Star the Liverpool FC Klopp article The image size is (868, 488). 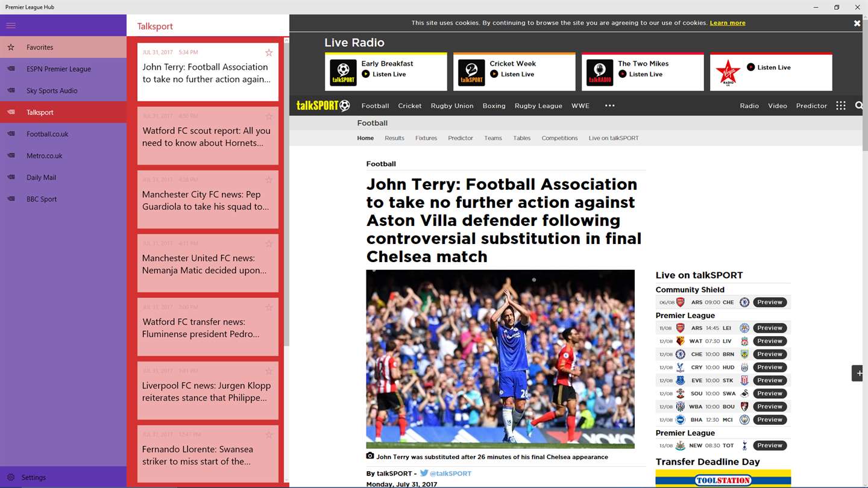pos(269,371)
